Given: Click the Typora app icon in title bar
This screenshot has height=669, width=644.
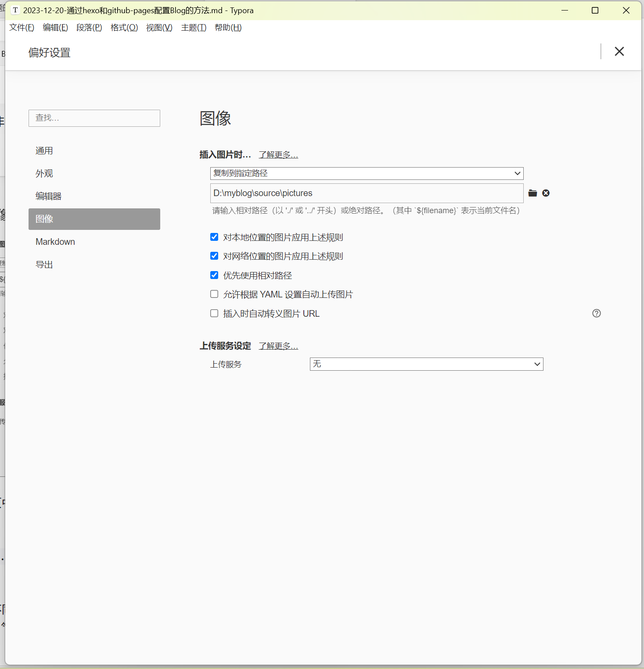Looking at the screenshot, I should click(15, 10).
